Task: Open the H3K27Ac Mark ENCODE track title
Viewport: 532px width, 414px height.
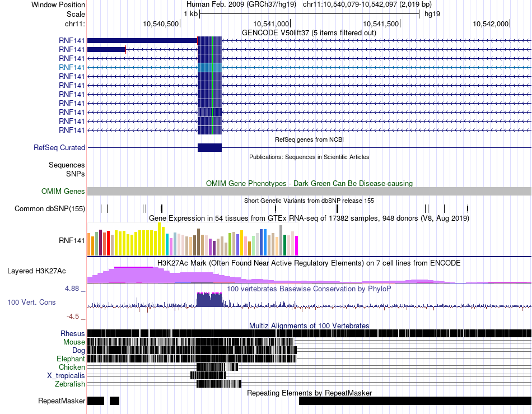Action: tap(309, 263)
